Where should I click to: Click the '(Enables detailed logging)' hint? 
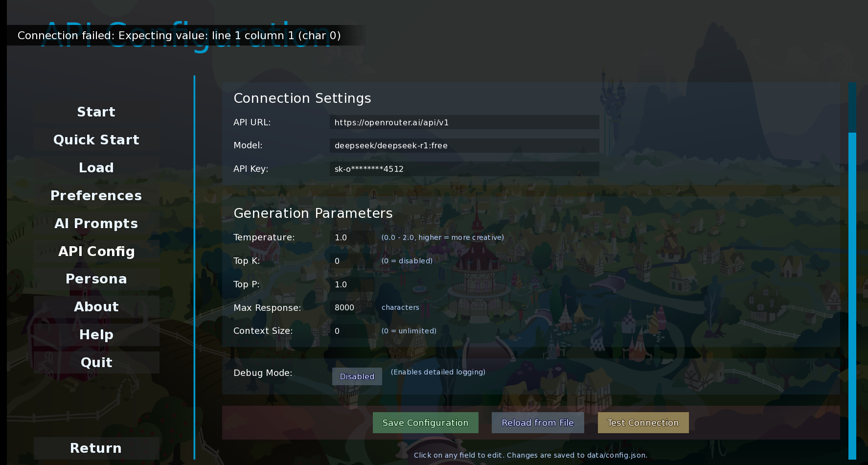(438, 372)
